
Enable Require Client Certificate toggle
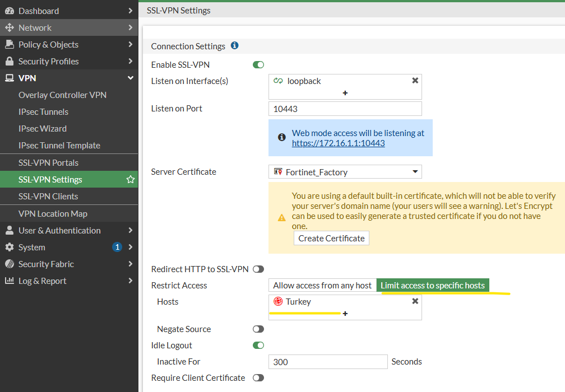[x=258, y=377]
